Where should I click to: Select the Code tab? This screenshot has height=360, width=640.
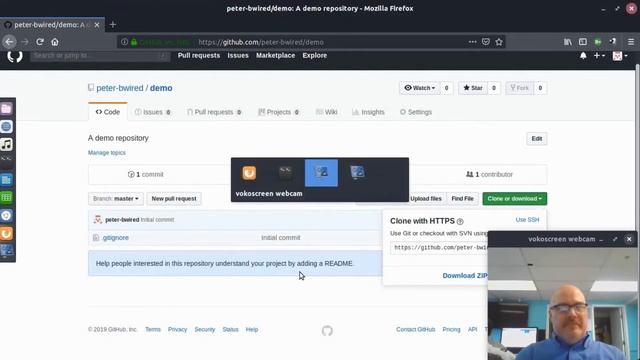(x=108, y=112)
